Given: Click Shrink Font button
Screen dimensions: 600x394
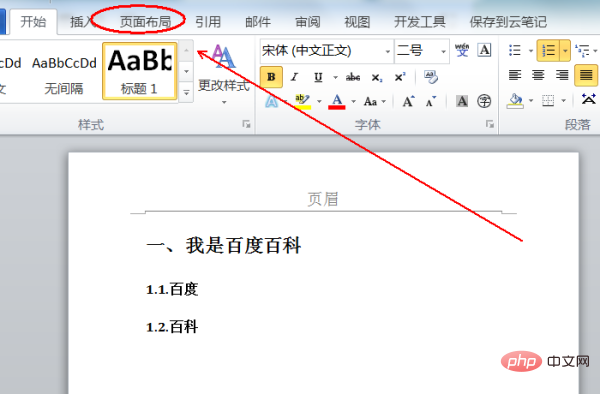Looking at the screenshot, I should (431, 101).
